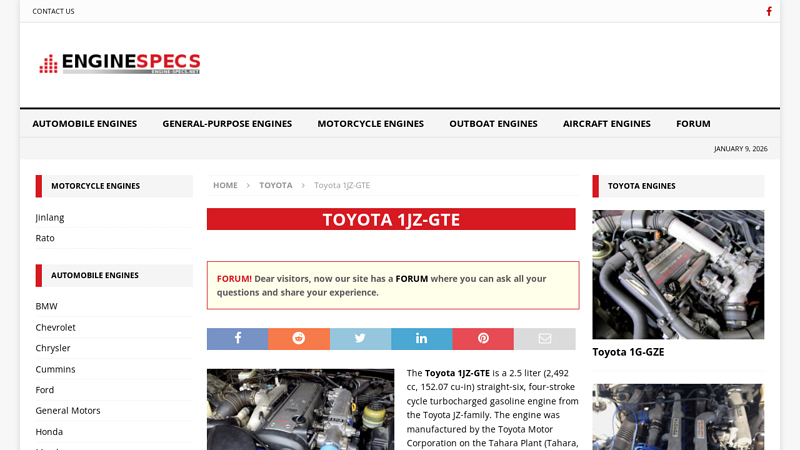The height and width of the screenshot is (450, 800).
Task: Open Honda engines in sidebar
Action: (x=49, y=432)
